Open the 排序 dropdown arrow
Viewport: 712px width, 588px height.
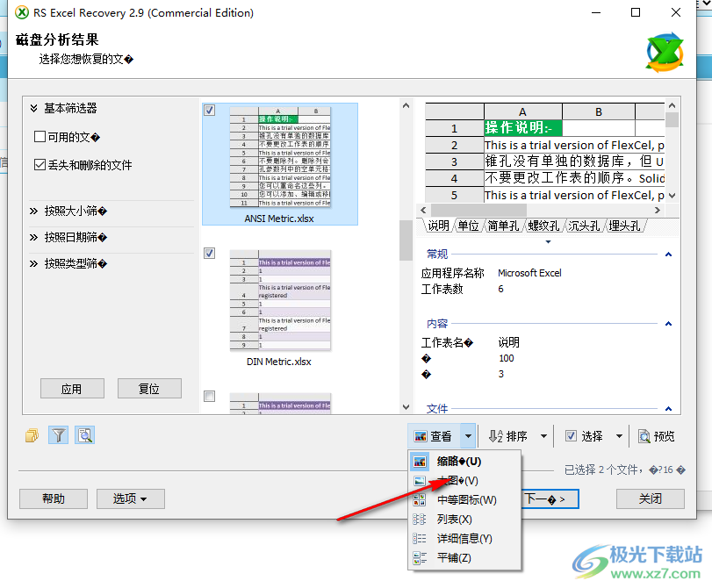tap(543, 436)
